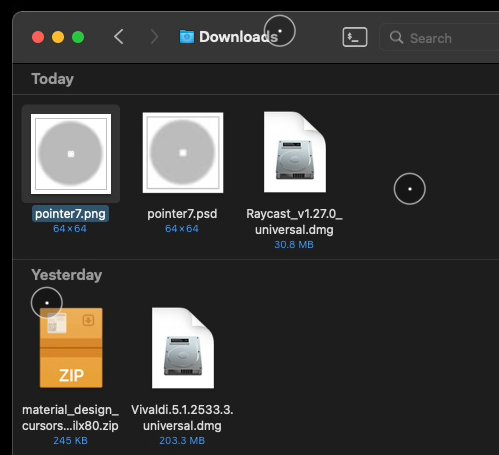The image size is (499, 455).
Task: Click the Vivaldi.5.1.2533.3.universal.dmg file name
Action: pyautogui.click(x=182, y=418)
